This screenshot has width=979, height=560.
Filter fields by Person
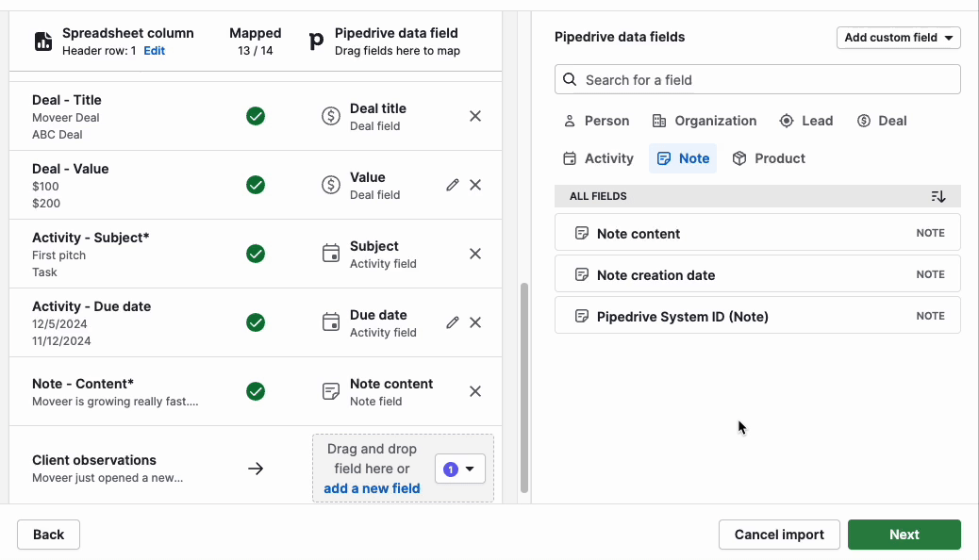[x=596, y=121]
